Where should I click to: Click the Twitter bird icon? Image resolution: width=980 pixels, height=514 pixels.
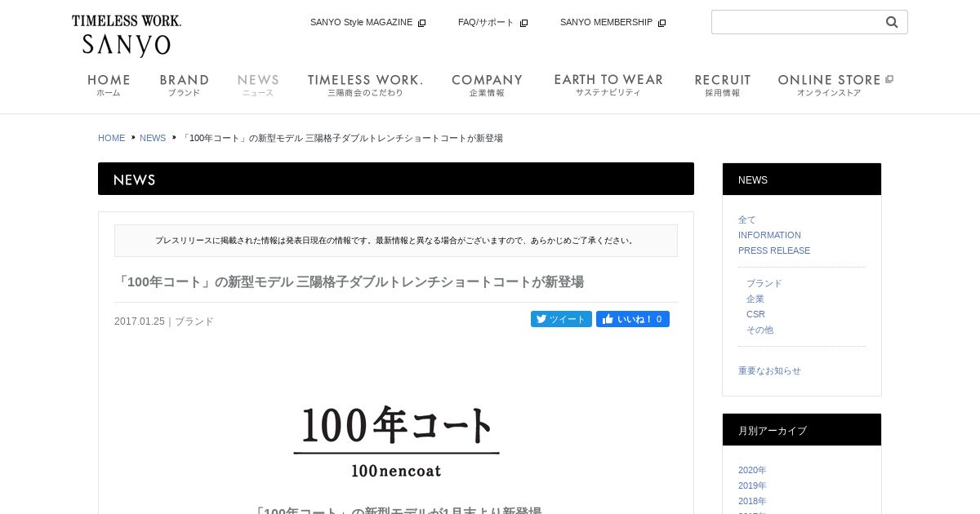[x=541, y=319]
